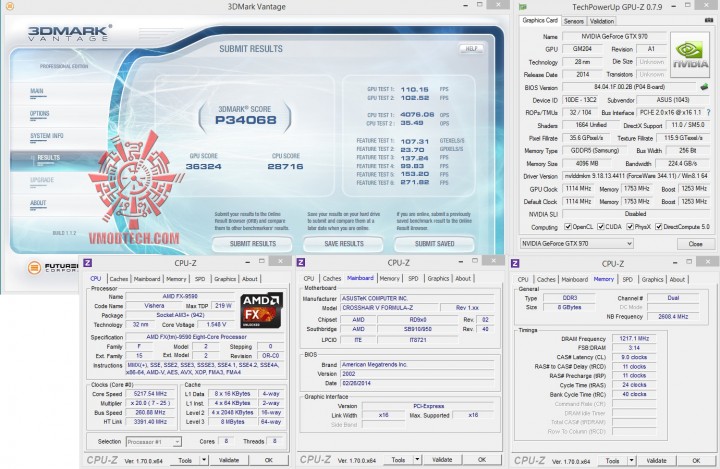Click the BIOS Date 02/26/2014 field

(417, 383)
